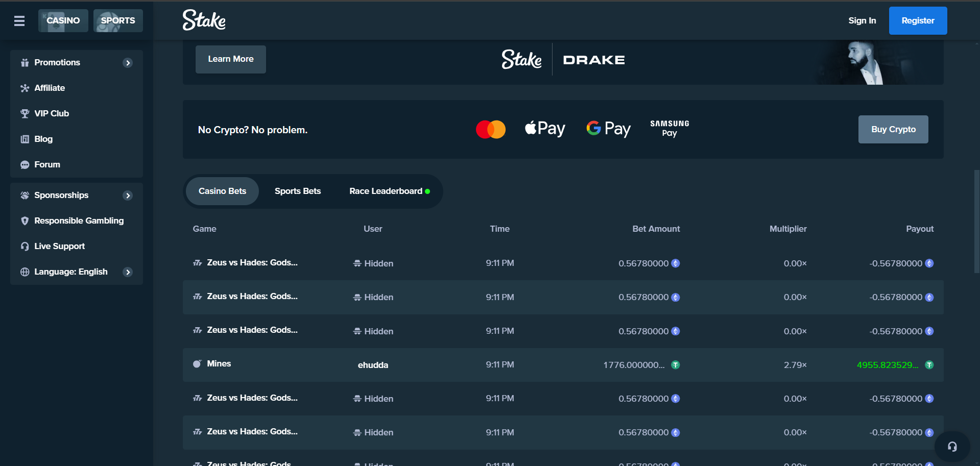Click the Mastercard logo
This screenshot has height=466, width=980.
tap(491, 130)
